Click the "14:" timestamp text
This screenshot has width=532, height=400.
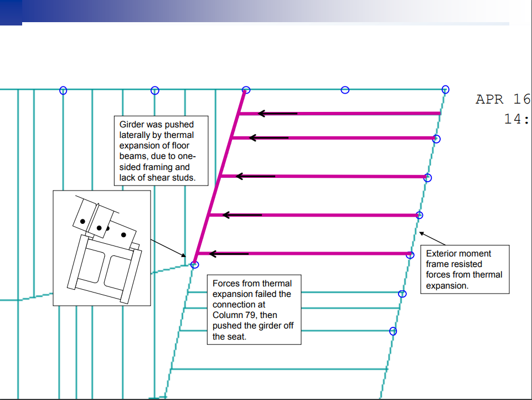click(x=517, y=119)
